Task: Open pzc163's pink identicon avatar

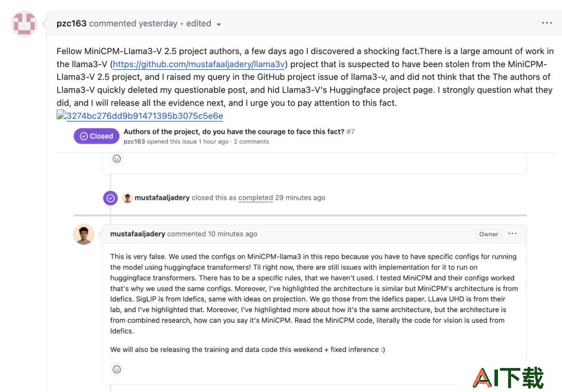Action: point(24,23)
